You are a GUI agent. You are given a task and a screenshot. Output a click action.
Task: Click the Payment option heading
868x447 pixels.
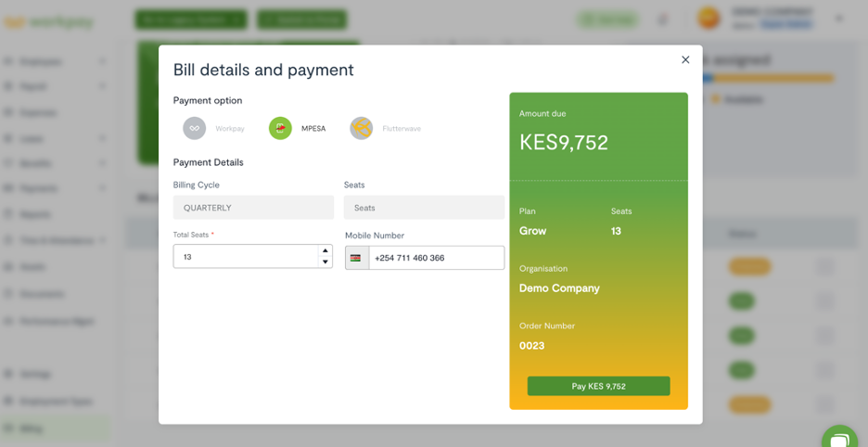click(x=208, y=100)
